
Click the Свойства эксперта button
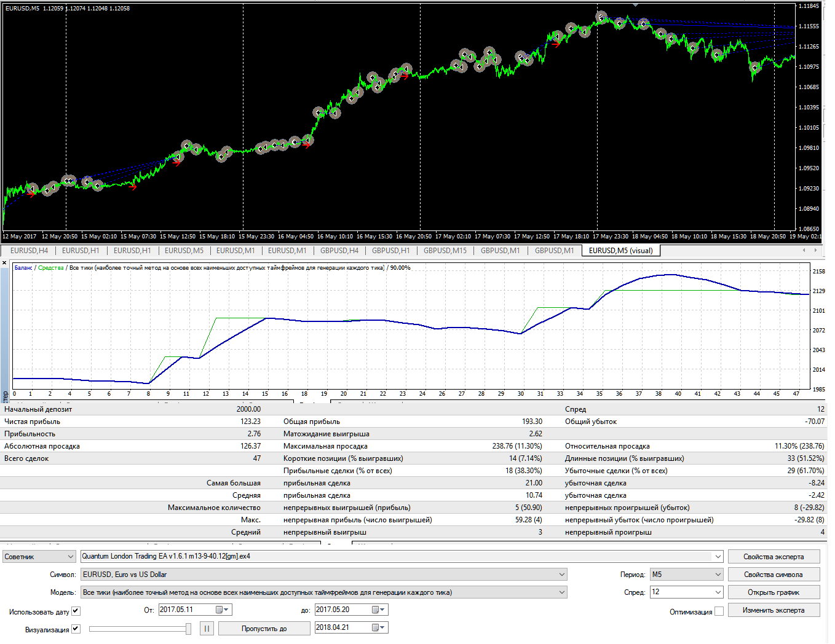tap(774, 557)
